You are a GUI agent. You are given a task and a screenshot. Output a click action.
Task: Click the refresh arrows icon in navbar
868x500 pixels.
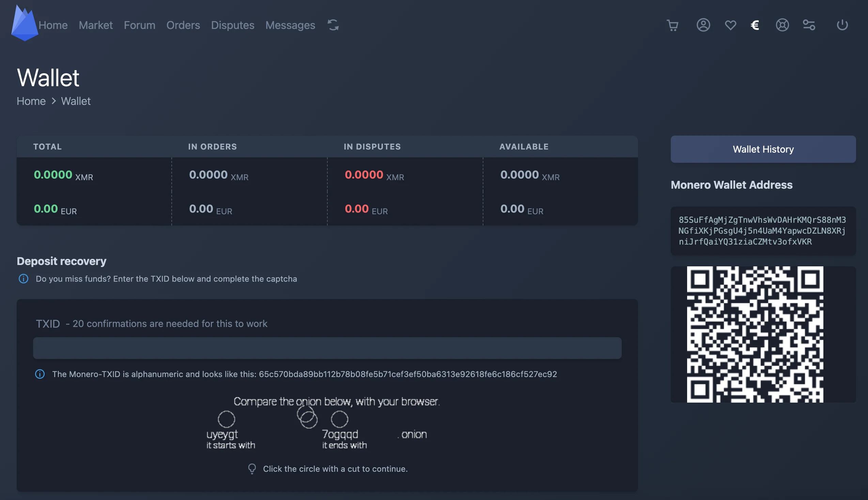click(x=333, y=25)
